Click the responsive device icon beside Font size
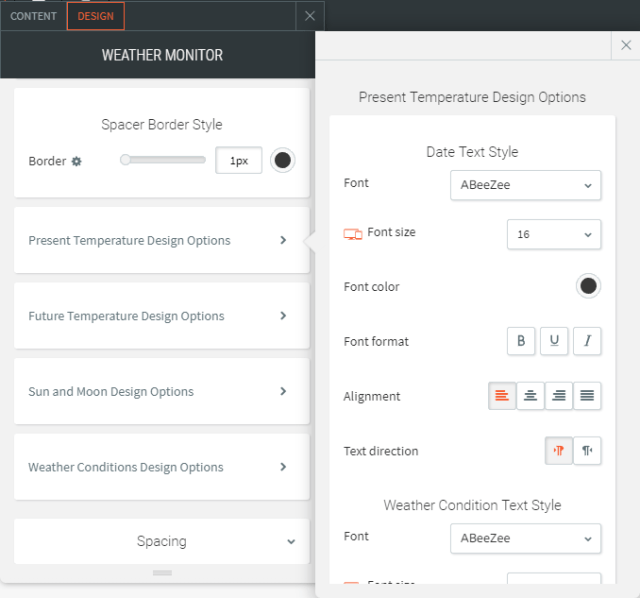The height and width of the screenshot is (598, 640). pos(352,233)
